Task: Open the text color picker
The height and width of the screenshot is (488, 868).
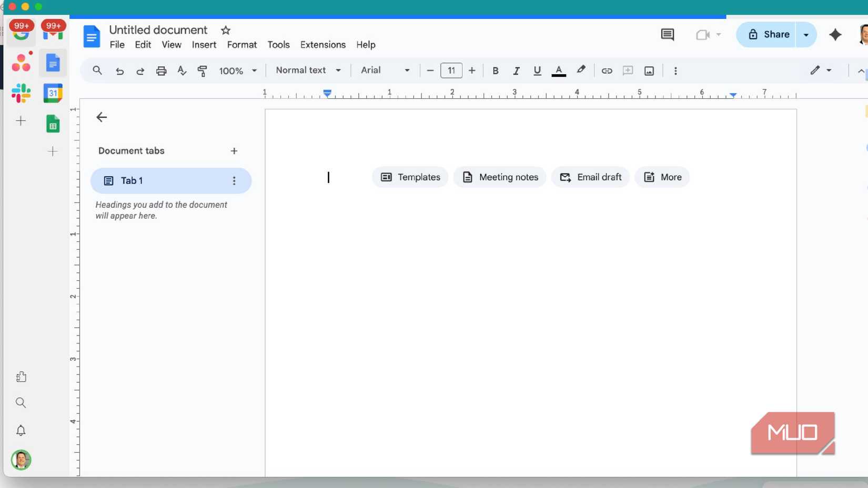Action: [559, 70]
